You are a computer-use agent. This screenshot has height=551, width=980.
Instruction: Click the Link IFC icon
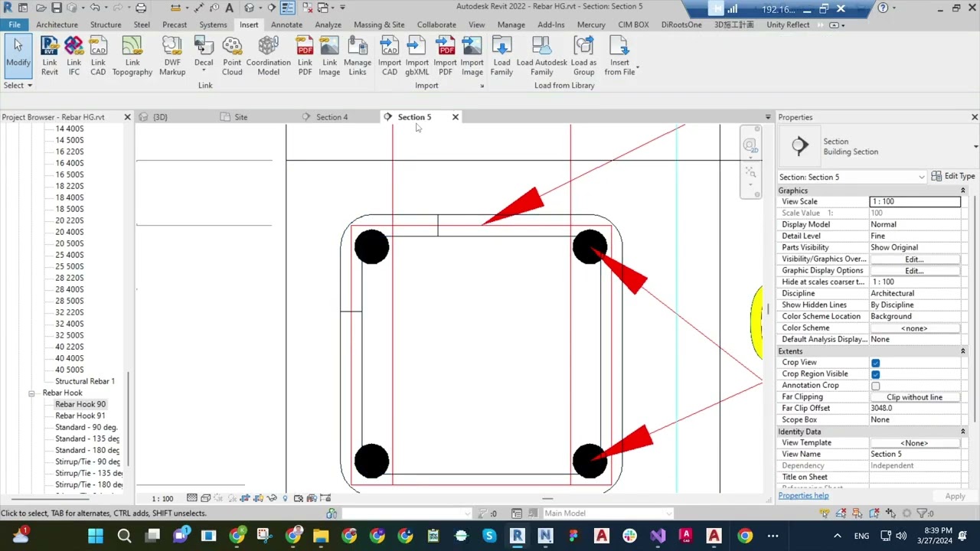tap(73, 56)
